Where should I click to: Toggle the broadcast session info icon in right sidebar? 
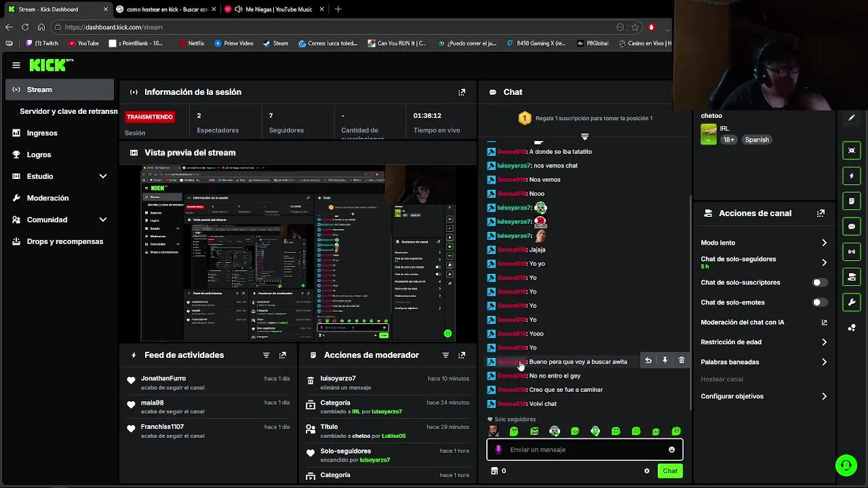click(852, 251)
